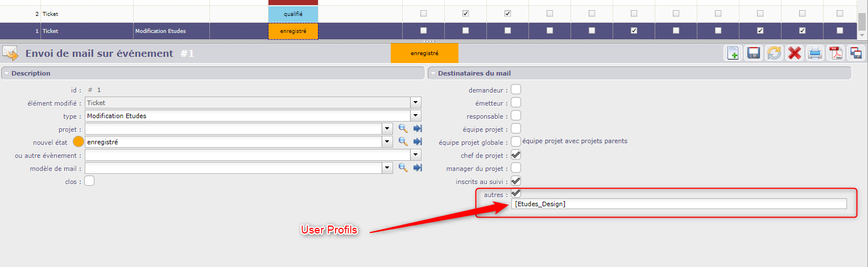Search for a projet with the magnifier icon

[x=403, y=128]
